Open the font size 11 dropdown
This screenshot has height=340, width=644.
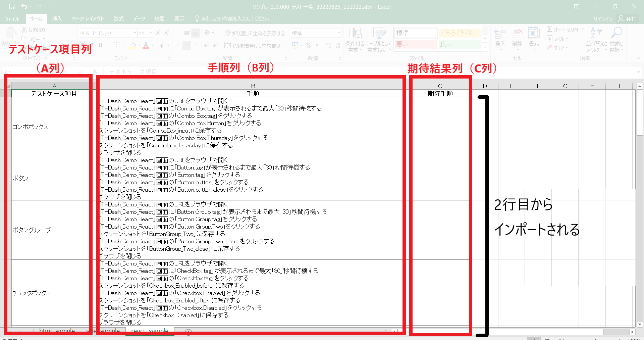click(151, 33)
